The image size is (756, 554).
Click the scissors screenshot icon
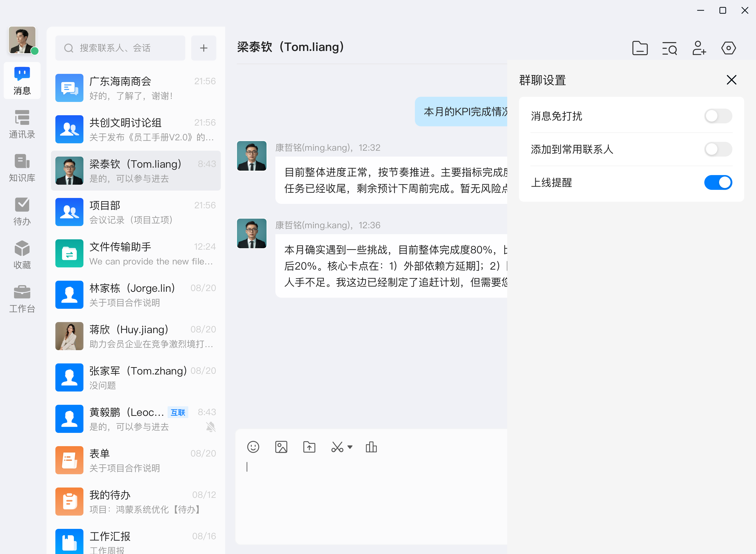point(337,447)
